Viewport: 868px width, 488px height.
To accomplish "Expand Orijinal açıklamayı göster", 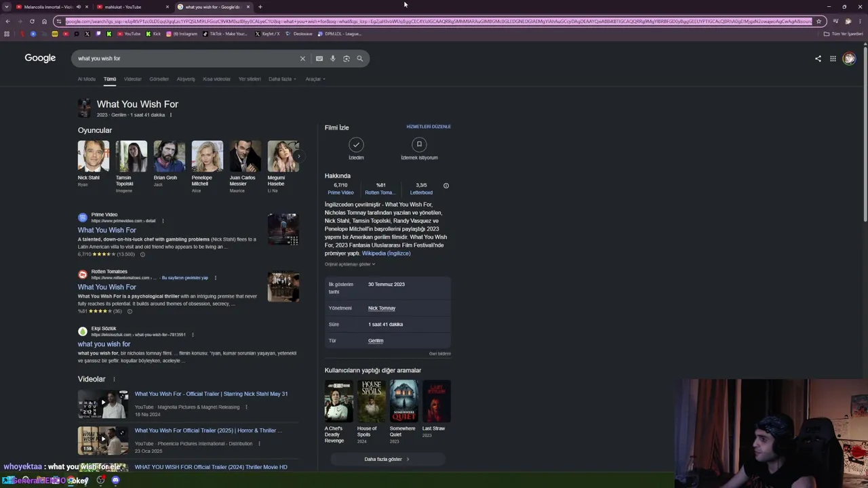I will [x=350, y=264].
